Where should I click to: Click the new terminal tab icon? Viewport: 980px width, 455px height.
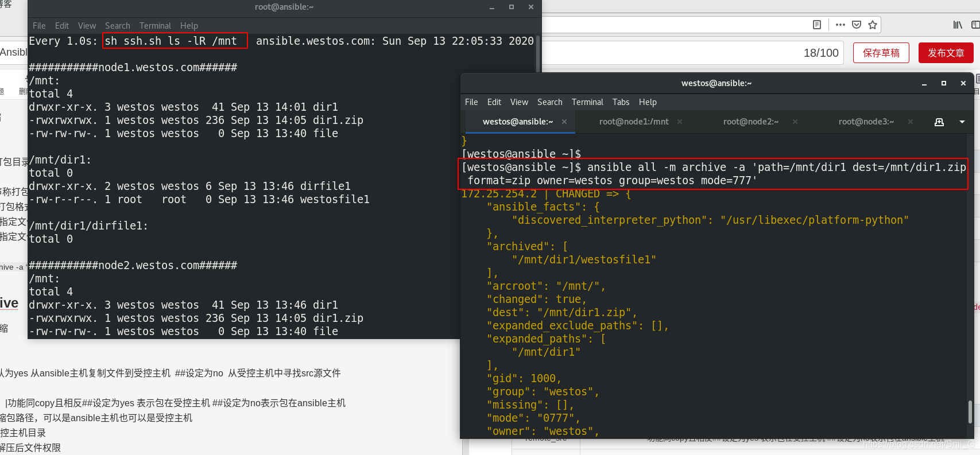(939, 122)
